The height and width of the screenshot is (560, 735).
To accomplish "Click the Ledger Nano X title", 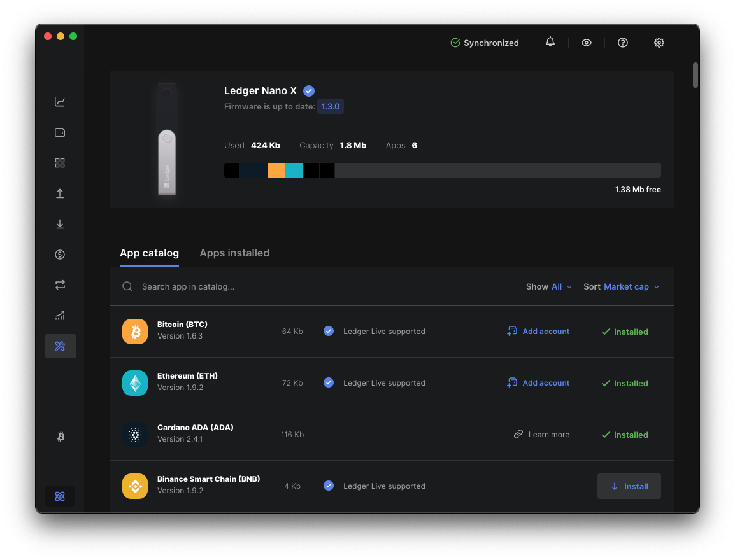I will pyautogui.click(x=260, y=91).
